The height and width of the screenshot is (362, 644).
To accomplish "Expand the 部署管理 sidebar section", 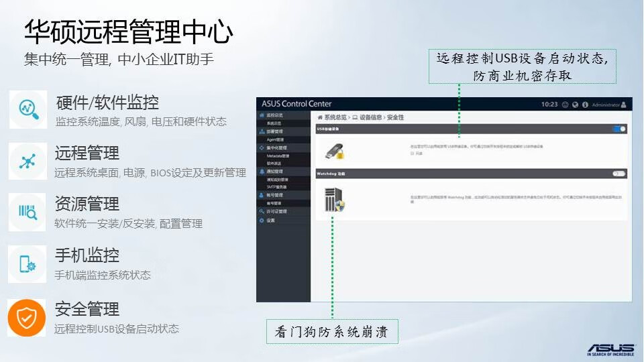I will pos(283,131).
